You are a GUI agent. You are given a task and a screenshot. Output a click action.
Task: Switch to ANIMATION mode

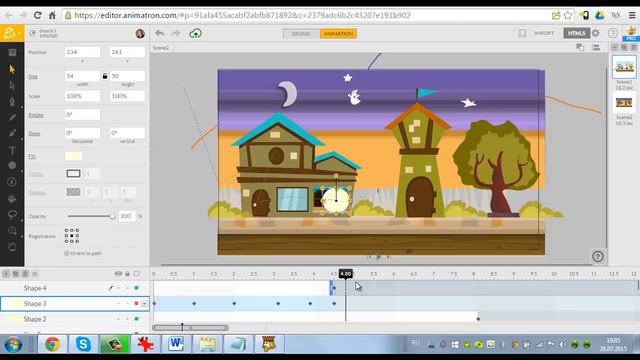click(338, 33)
